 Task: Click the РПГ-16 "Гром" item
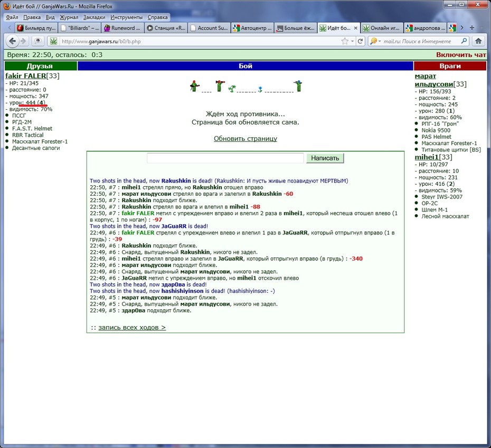click(x=440, y=123)
